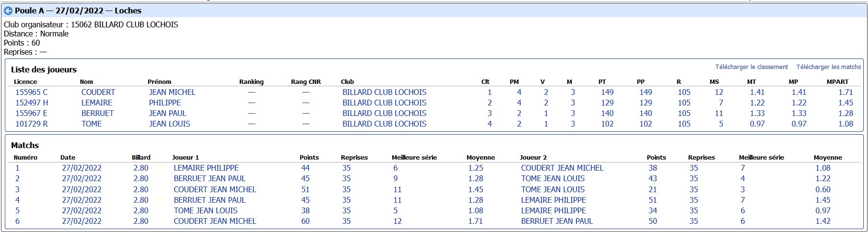
Task: Click the MPART column header
Action: (x=837, y=82)
